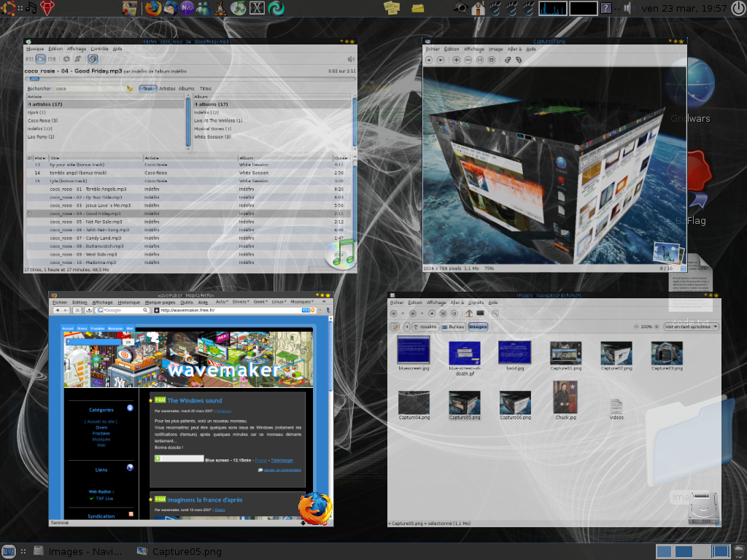Click the 'Télécharger' link on wavemaker page
The height and width of the screenshot is (560, 747).
282,461
